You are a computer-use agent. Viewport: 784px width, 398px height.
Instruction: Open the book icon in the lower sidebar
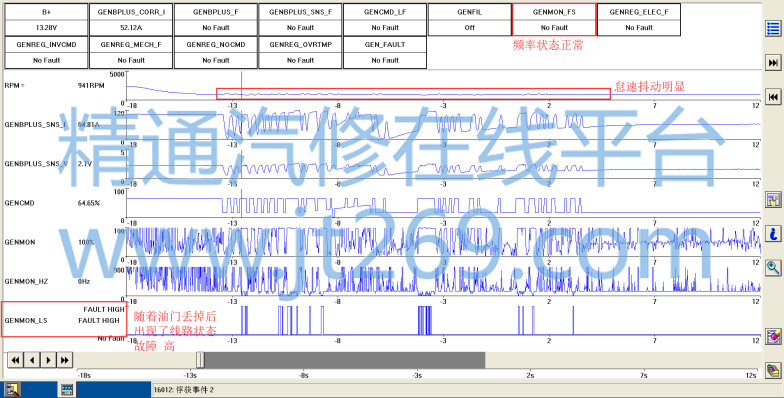(x=773, y=370)
